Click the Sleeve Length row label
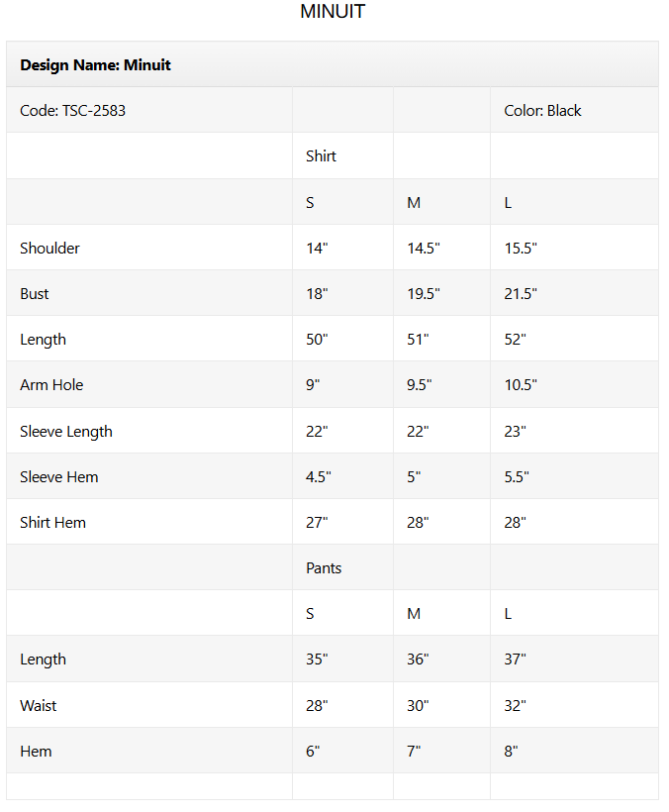The width and height of the screenshot is (669, 812). (66, 432)
